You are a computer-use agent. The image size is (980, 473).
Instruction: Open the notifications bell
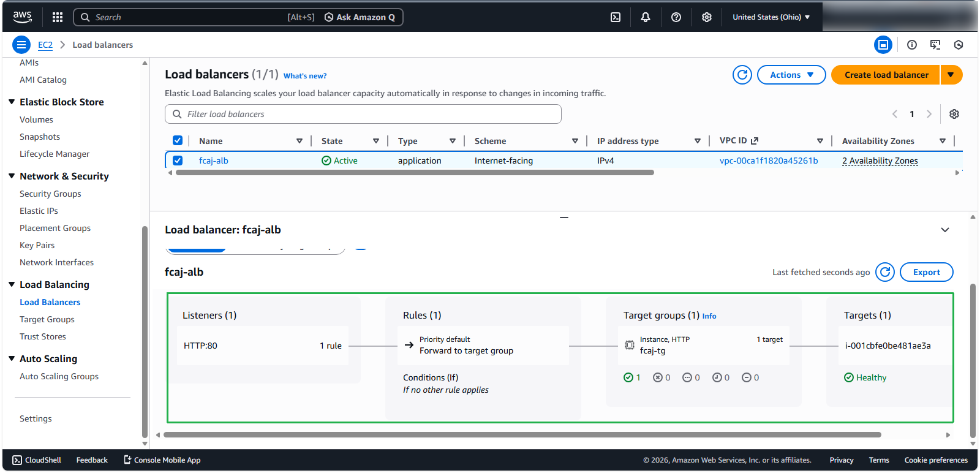pyautogui.click(x=646, y=17)
